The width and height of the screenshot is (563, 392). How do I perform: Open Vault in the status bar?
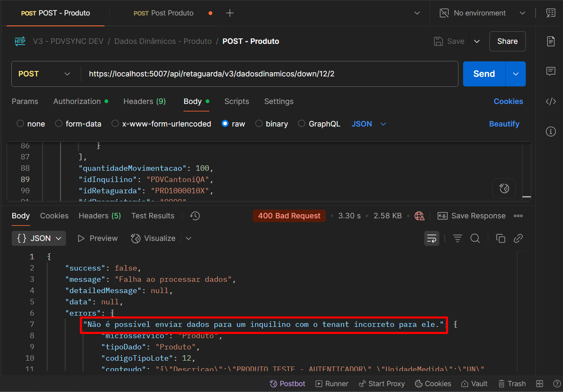[474, 384]
